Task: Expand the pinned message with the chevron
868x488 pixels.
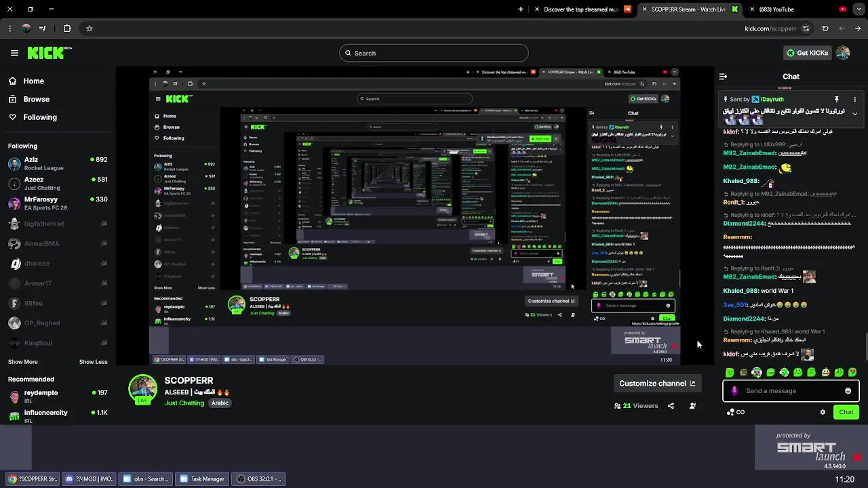Action: click(854, 113)
